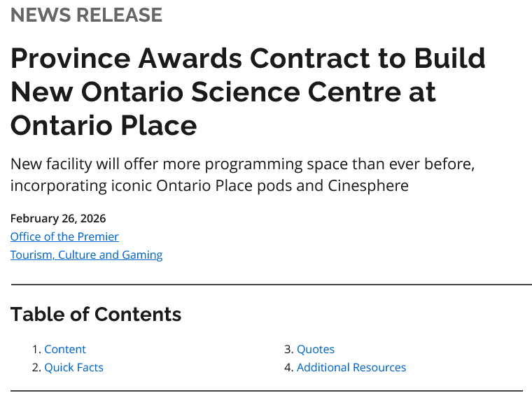Click the divider line above Table of Contents
This screenshot has height=393, width=532.
click(271, 285)
